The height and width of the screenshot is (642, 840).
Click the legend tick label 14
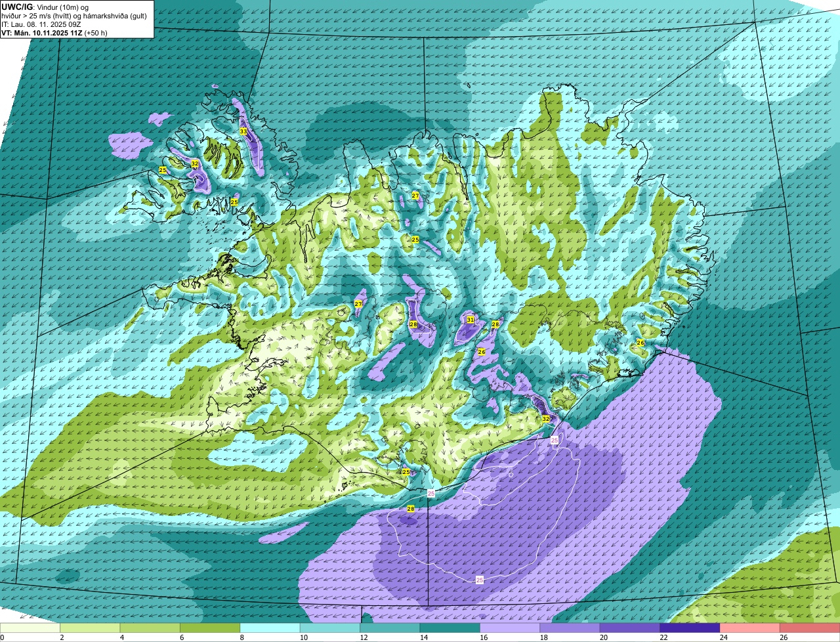(x=423, y=637)
